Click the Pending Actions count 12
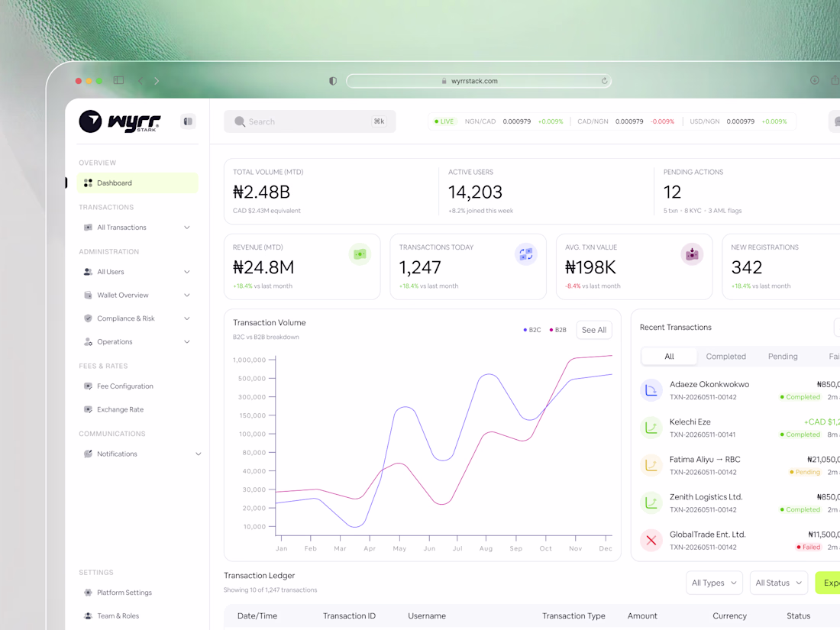Screen dimensions: 840x630 (672, 192)
